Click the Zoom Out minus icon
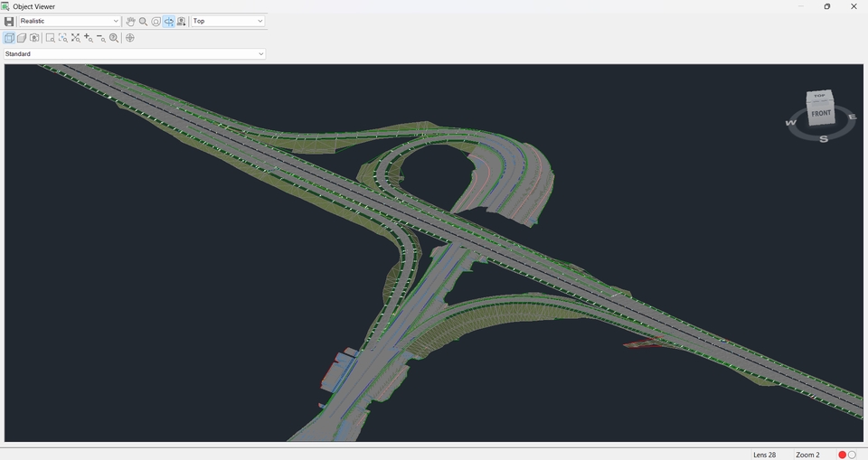Image resolution: width=868 pixels, height=460 pixels. click(100, 38)
